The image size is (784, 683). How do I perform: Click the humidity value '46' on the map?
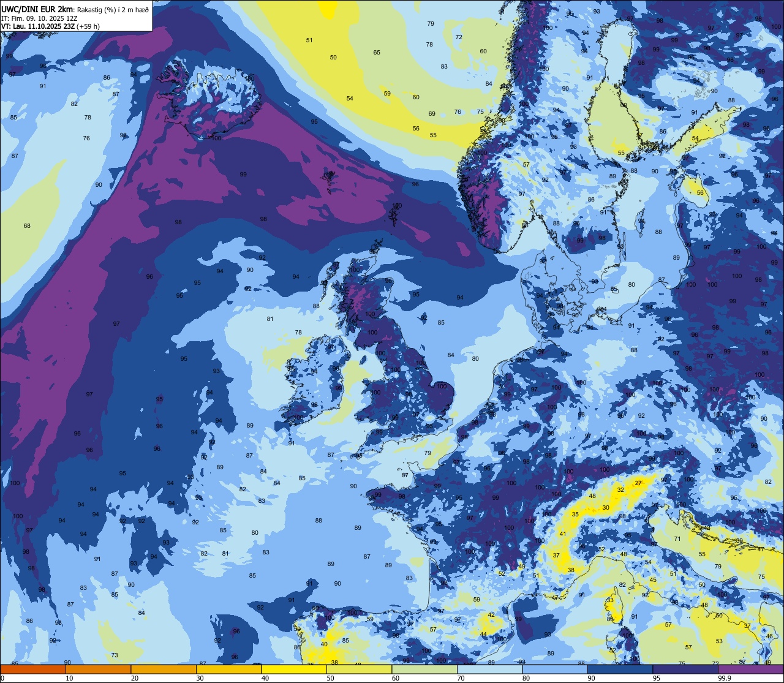pyautogui.click(x=769, y=636)
